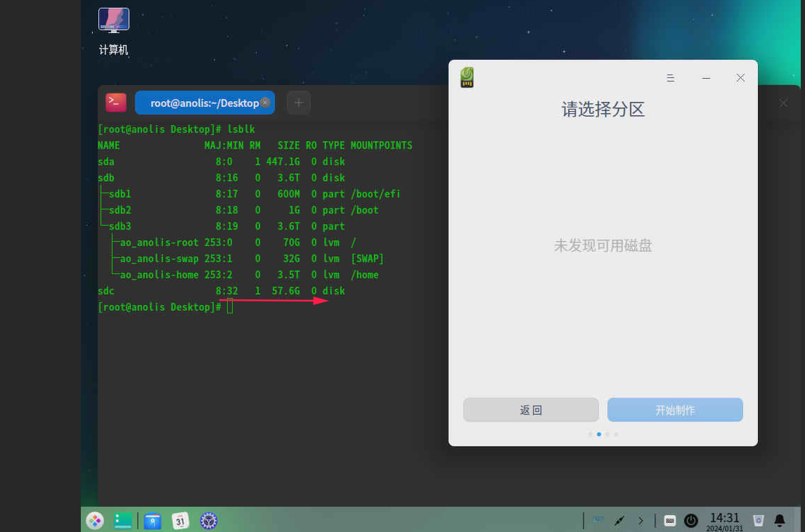Open the file manager in taskbar
This screenshot has width=805, height=532.
(x=153, y=521)
